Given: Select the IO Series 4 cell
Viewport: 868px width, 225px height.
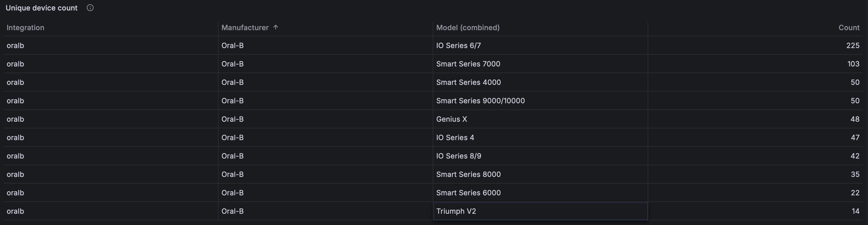Looking at the screenshot, I should pos(455,138).
